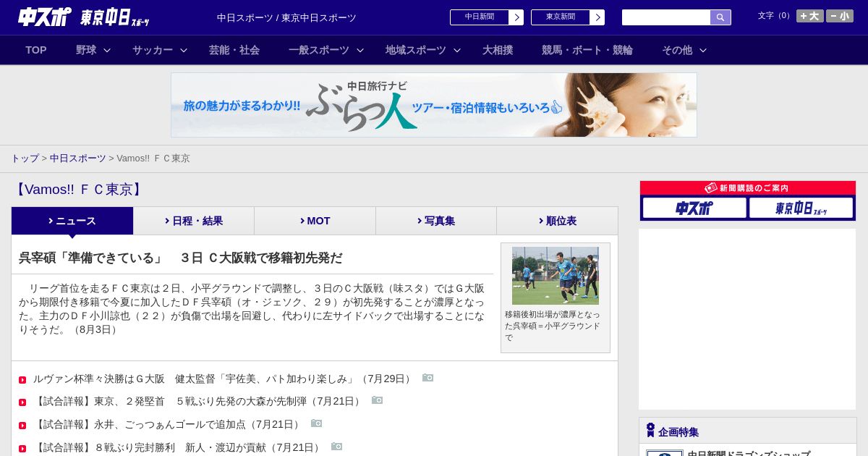The height and width of the screenshot is (456, 868).
Task: Click the 中日スポーツ / 東京中日スポーツ header text
Action: pos(286,17)
